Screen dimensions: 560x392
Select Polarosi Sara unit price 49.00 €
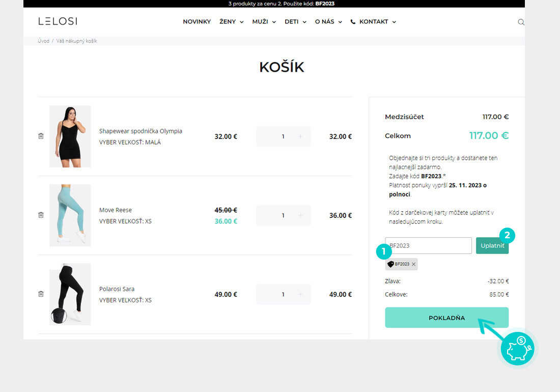coord(226,295)
